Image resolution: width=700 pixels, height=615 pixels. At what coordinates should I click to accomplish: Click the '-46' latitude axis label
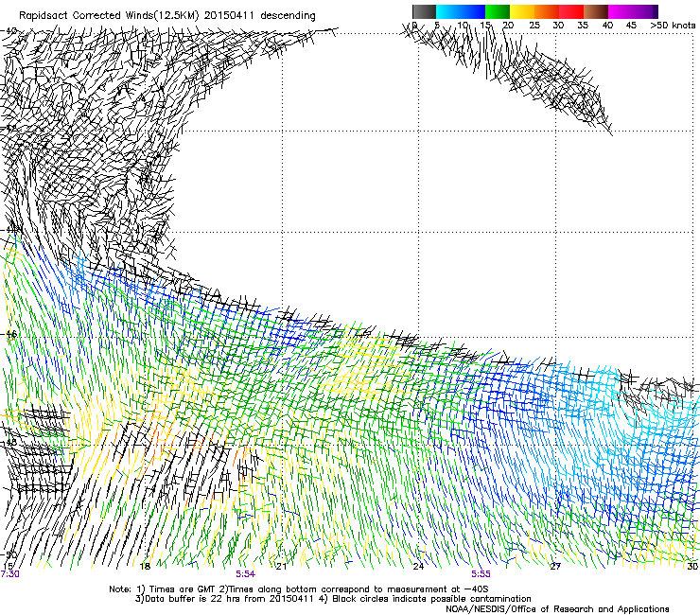click(x=9, y=334)
